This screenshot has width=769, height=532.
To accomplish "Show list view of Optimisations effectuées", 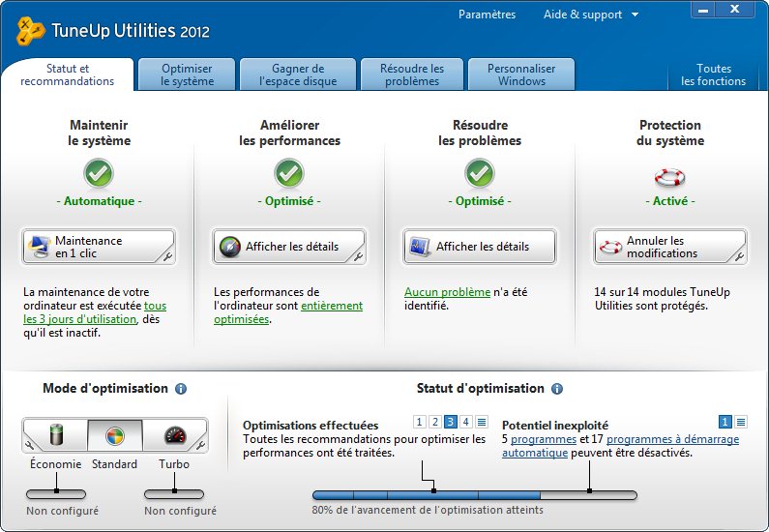I will click(x=482, y=422).
